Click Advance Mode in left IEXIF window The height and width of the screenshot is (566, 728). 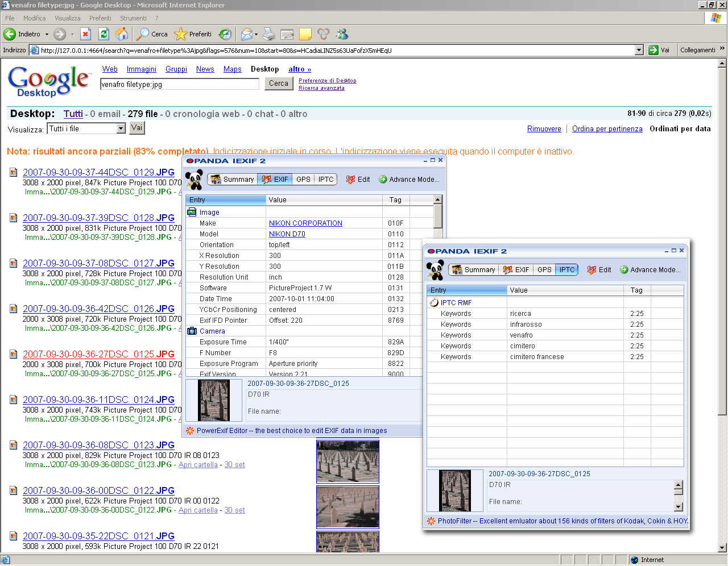[409, 180]
